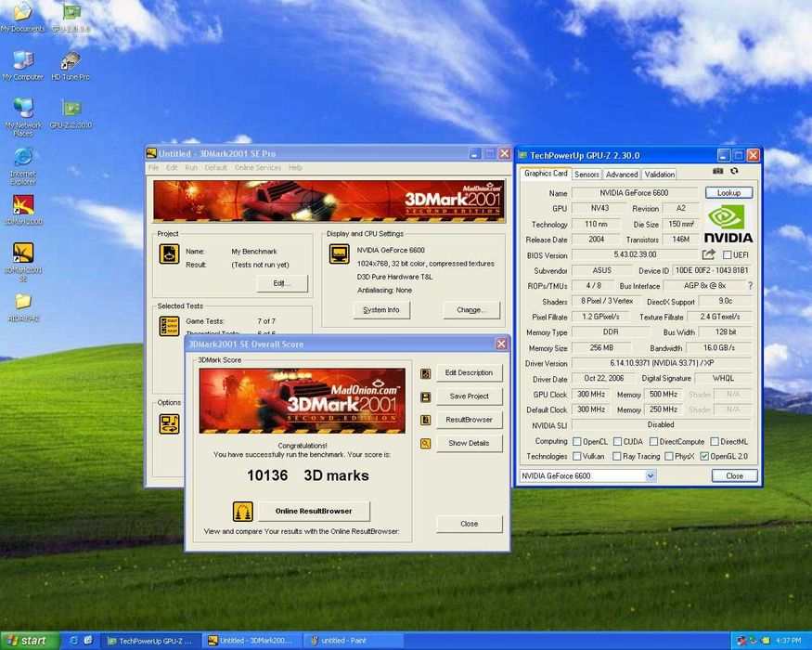This screenshot has height=650, width=812.
Task: Open the Help menu in 3DMark2001
Action: 295,167
